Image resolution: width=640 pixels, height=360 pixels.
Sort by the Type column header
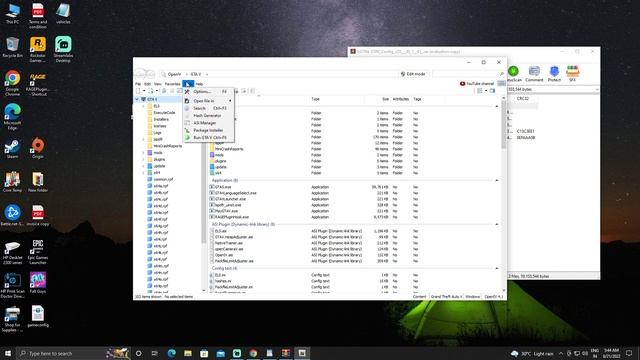pos(316,99)
